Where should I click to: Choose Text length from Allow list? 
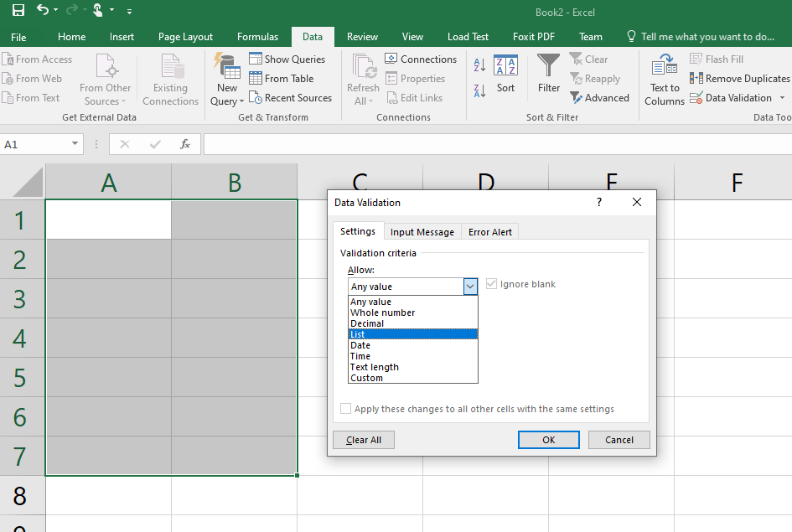(412, 367)
